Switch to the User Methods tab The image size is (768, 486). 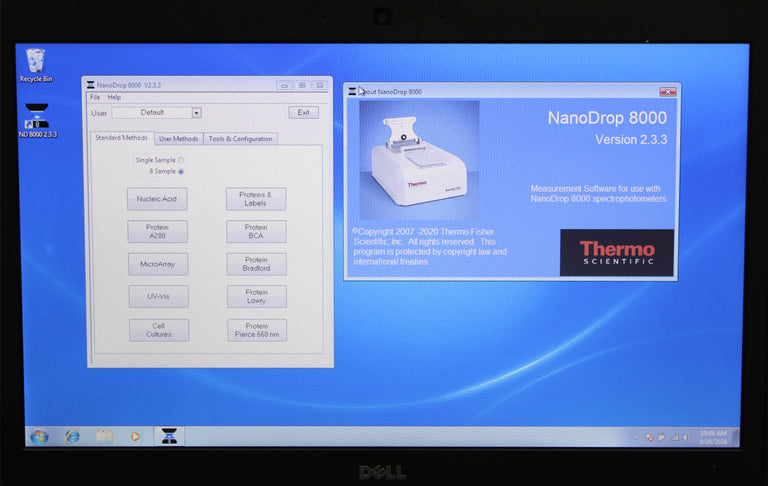tap(178, 139)
